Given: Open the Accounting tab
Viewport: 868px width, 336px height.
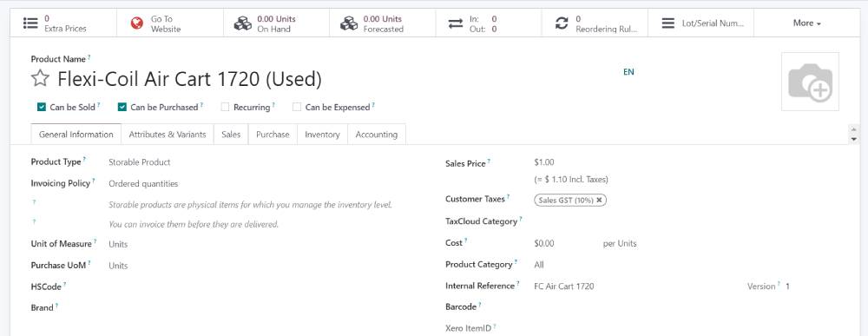Looking at the screenshot, I should [377, 135].
